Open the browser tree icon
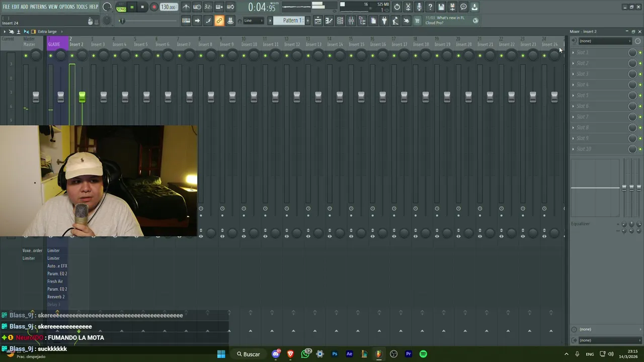Viewport: 644px width, 362px height. [362, 21]
